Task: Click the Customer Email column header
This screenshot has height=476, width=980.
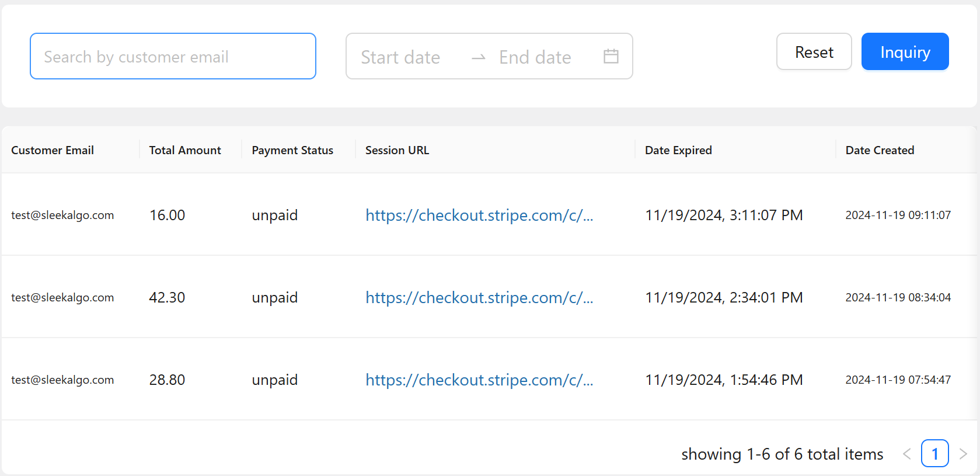Action: point(53,150)
